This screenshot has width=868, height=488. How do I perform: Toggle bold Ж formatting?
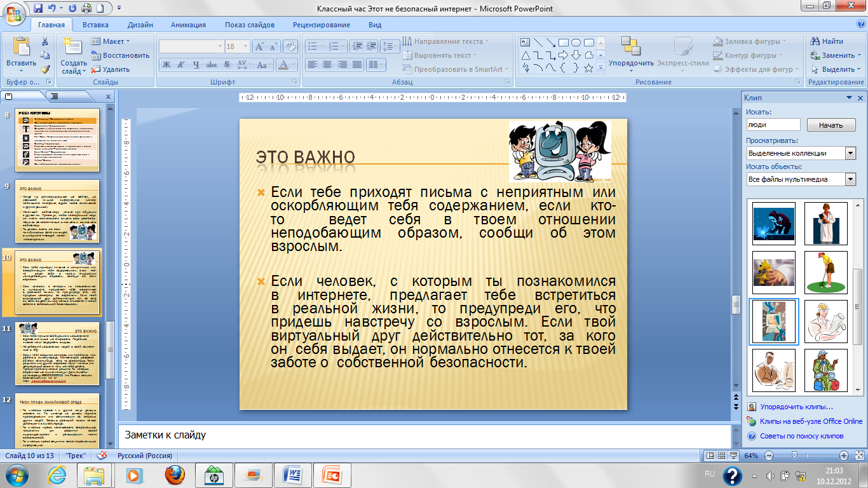pyautogui.click(x=166, y=64)
